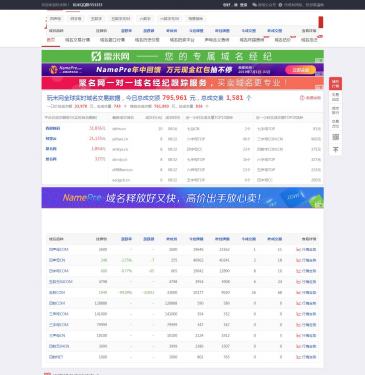Open the QR code icon in floating sidebar
This screenshot has height=375, width=365.
pos(336,137)
